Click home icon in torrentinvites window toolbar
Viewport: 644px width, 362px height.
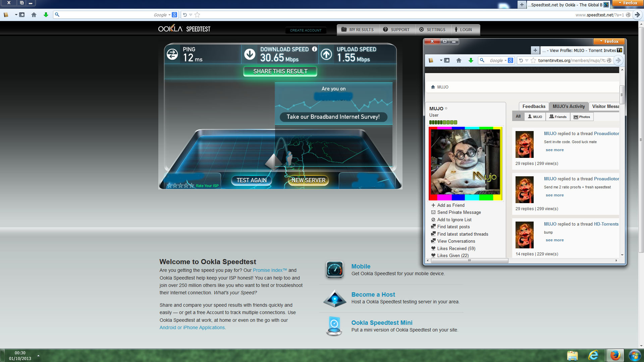pos(459,60)
